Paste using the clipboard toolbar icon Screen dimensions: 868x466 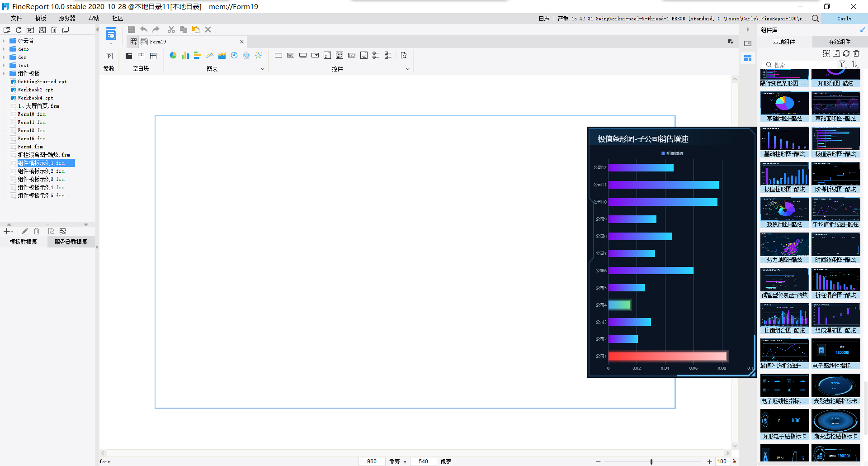pyautogui.click(x=196, y=29)
